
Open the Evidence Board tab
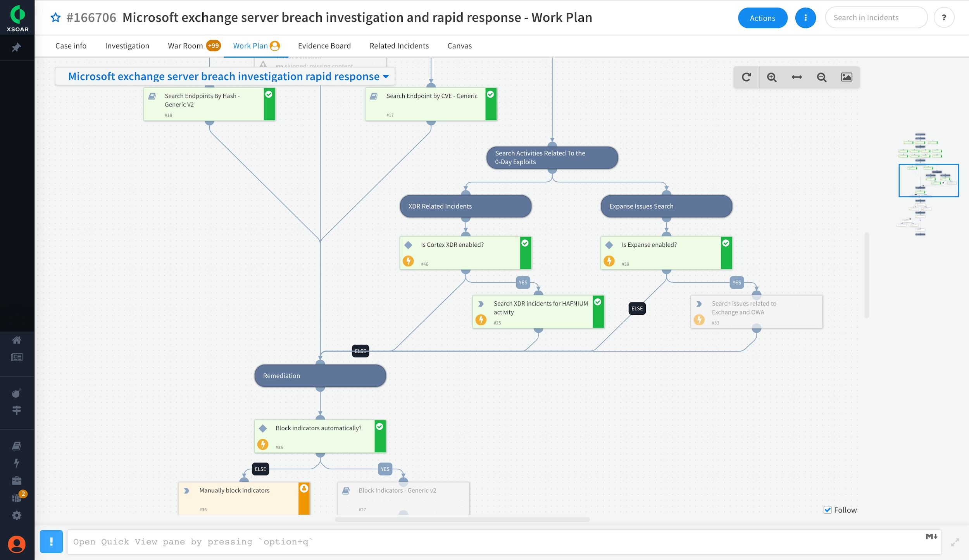click(x=324, y=46)
